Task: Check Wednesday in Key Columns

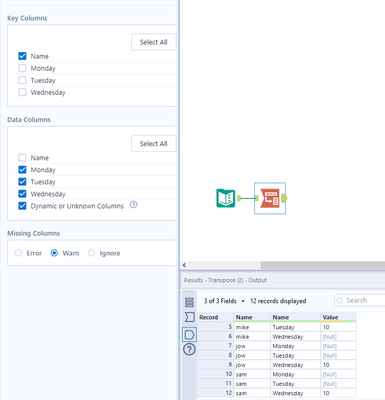Action: (x=22, y=92)
